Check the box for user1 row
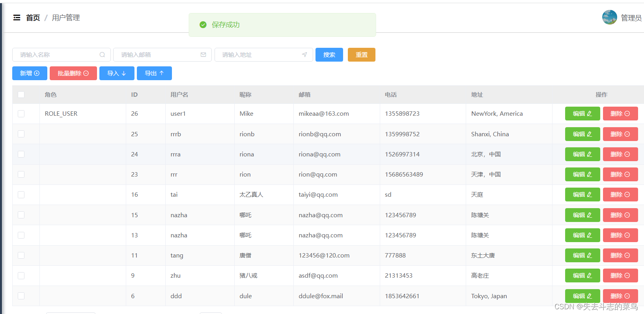Image resolution: width=644 pixels, height=314 pixels. click(21, 114)
